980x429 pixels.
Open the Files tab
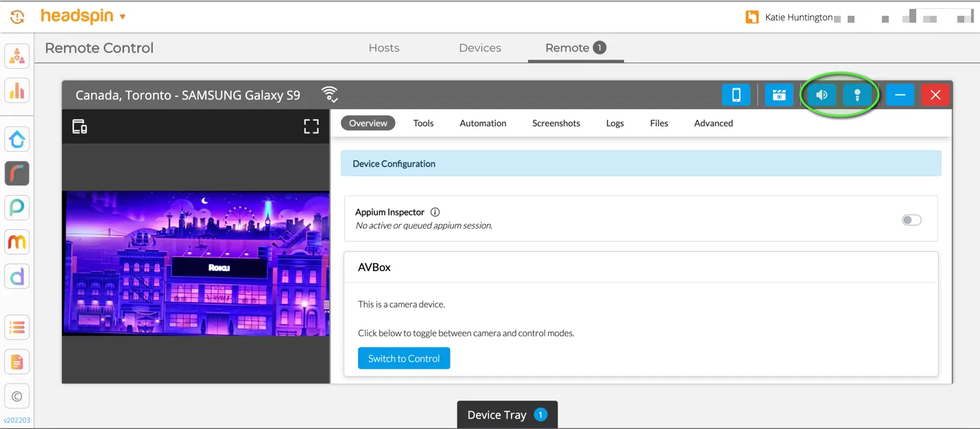(659, 123)
